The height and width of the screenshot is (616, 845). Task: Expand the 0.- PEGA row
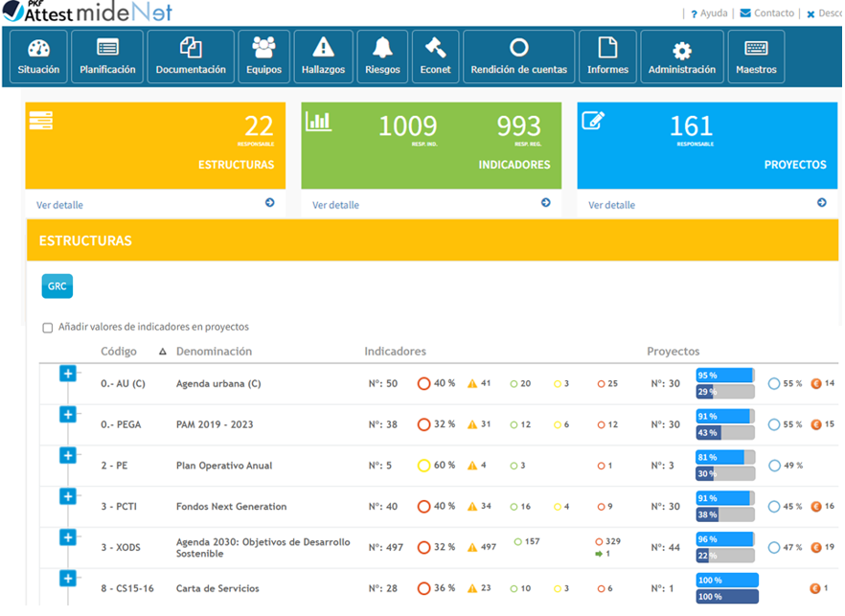pyautogui.click(x=68, y=415)
